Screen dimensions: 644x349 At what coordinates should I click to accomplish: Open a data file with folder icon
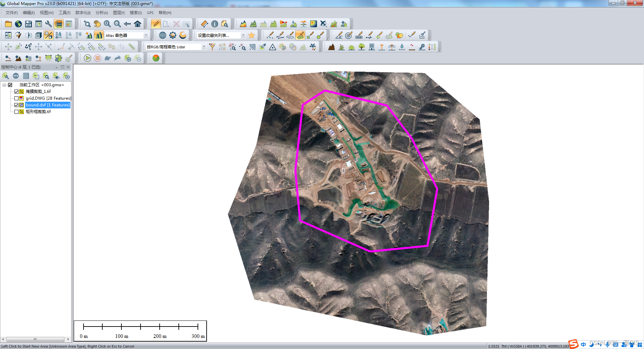[x=8, y=24]
